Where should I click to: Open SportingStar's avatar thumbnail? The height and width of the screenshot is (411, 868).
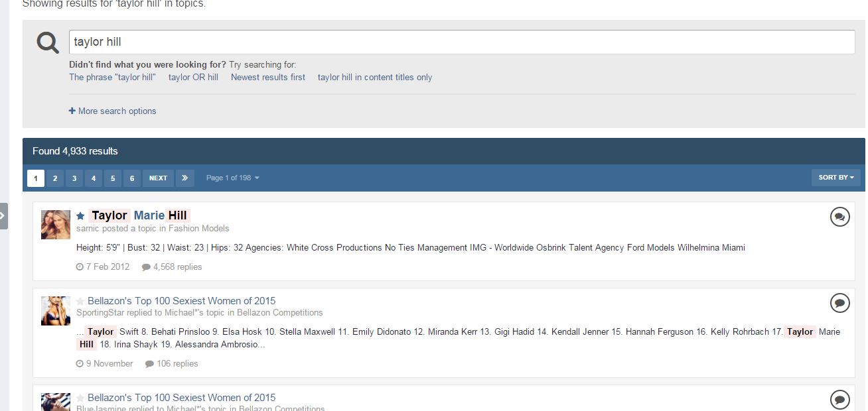click(x=56, y=311)
